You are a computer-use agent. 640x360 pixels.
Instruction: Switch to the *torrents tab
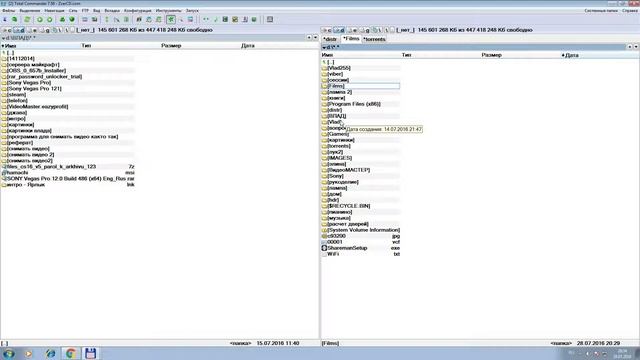coord(374,39)
